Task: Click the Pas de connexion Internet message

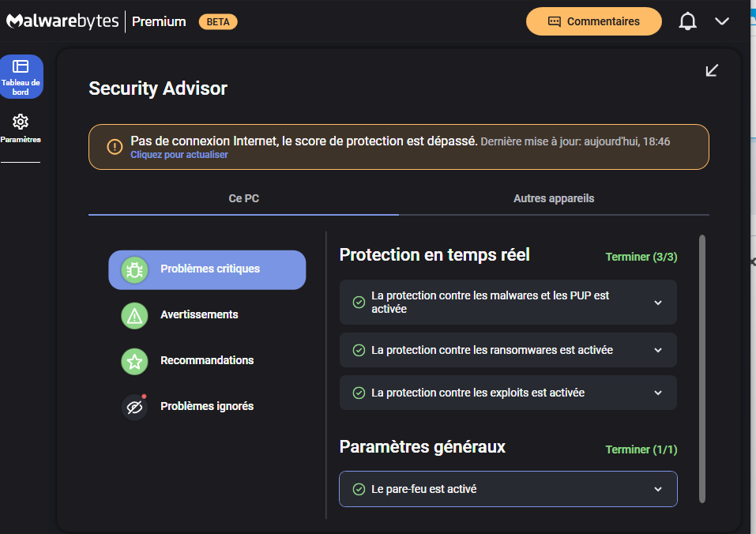Action: 304,141
